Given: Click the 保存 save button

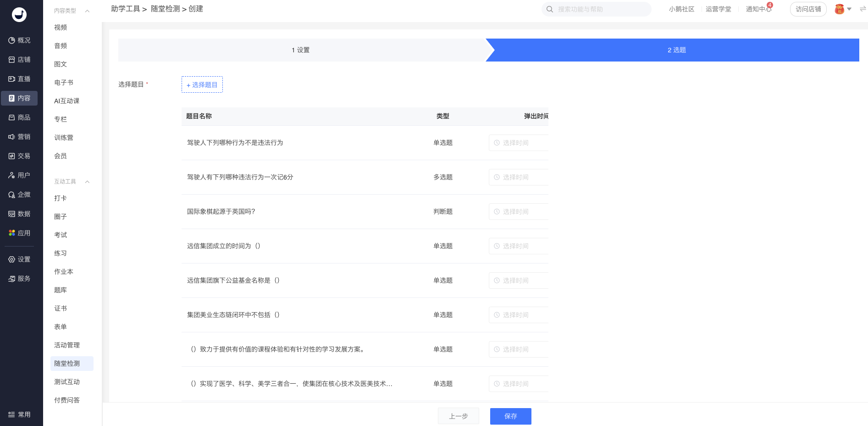Looking at the screenshot, I should point(510,416).
